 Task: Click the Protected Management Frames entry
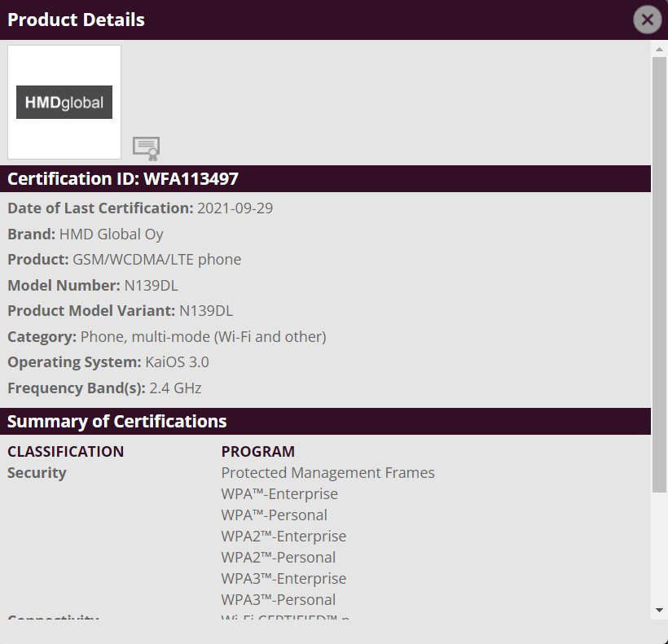tap(327, 473)
